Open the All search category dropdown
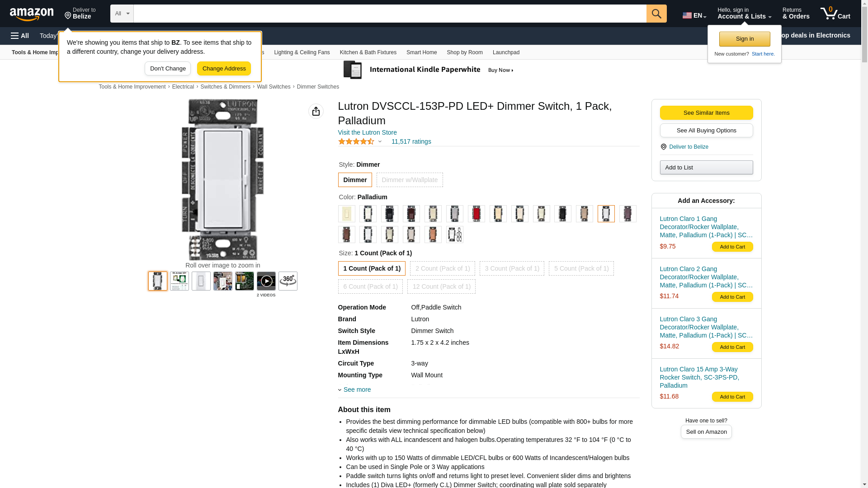This screenshot has width=868, height=488. 122,14
